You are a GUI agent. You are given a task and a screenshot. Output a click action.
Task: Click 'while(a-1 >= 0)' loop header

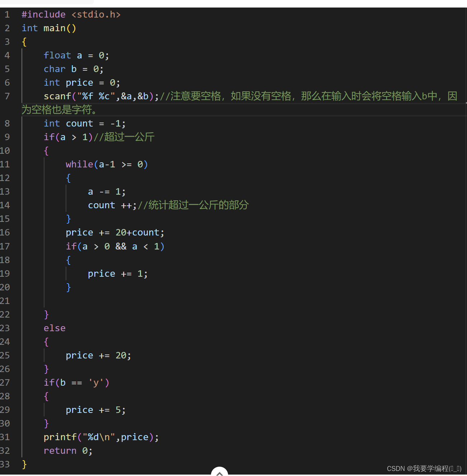click(107, 165)
